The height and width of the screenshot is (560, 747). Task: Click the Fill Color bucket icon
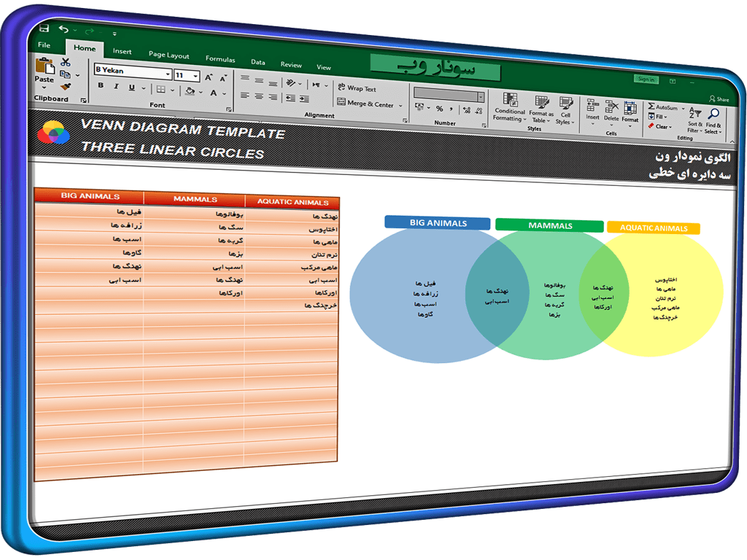tap(190, 91)
